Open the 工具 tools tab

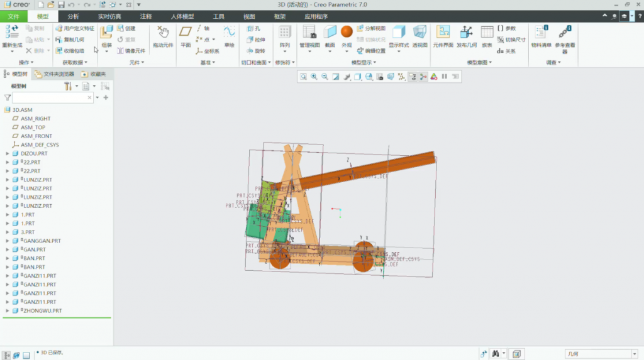click(218, 16)
